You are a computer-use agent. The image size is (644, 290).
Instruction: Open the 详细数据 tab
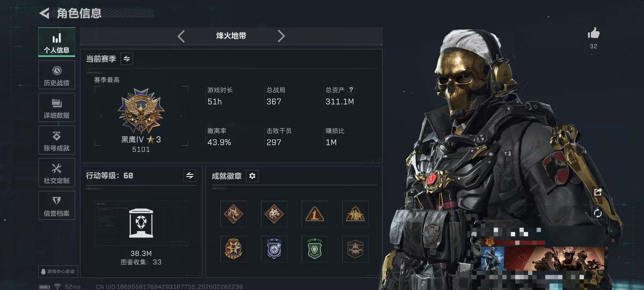[x=57, y=107]
